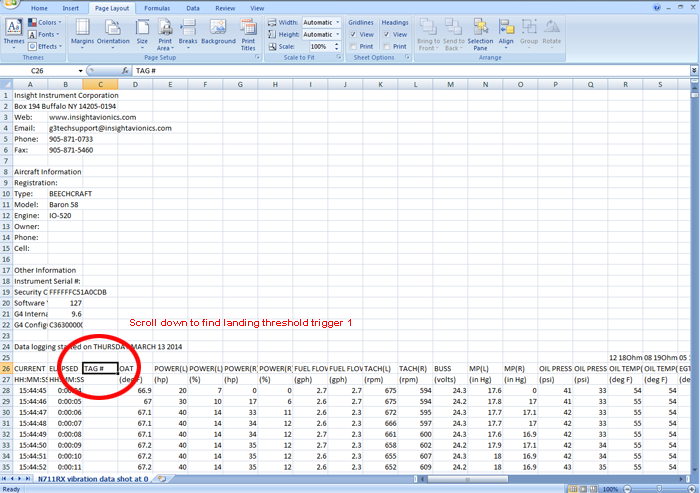The width and height of the screenshot is (700, 493).
Task: Open sheet tab N711RX vibration data shot
Action: coord(93,479)
